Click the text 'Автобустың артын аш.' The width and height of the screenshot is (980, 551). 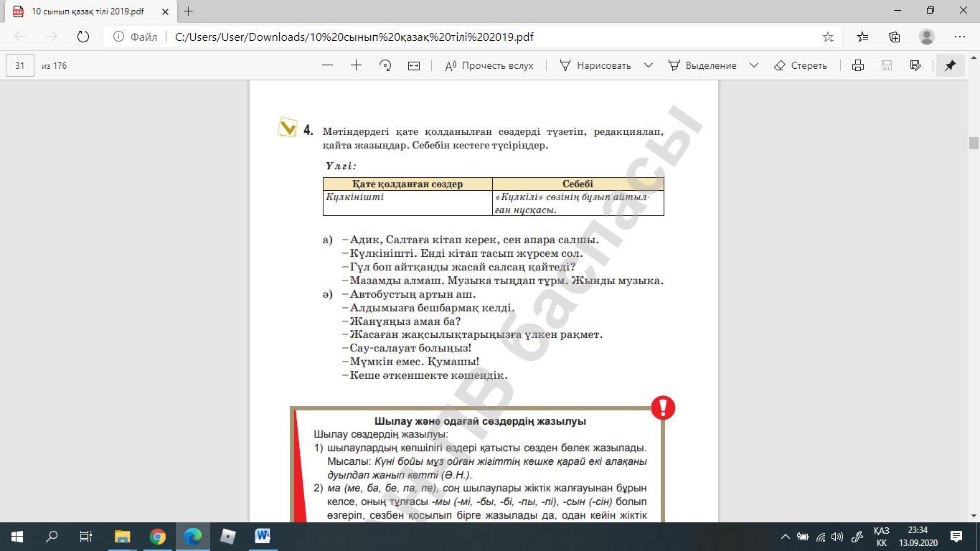[x=413, y=294]
